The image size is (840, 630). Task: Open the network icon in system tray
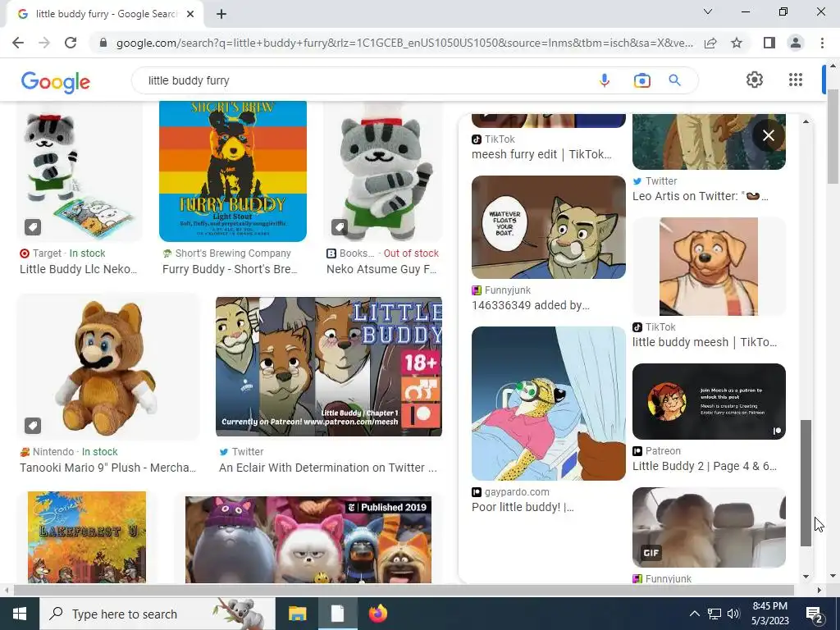tap(714, 614)
